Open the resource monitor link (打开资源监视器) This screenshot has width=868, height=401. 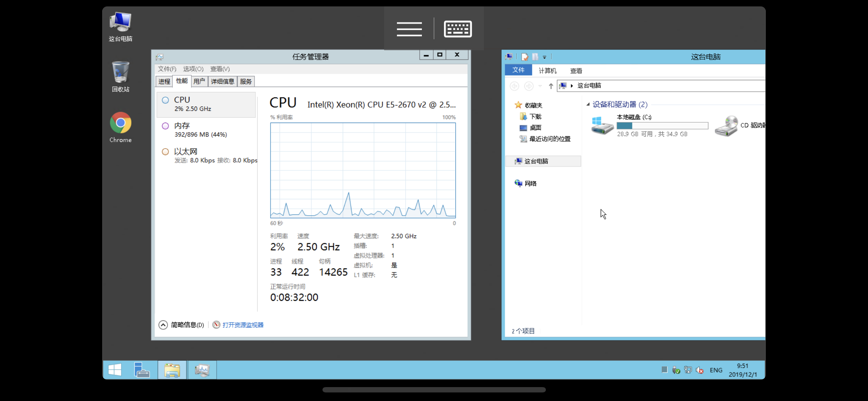point(243,325)
